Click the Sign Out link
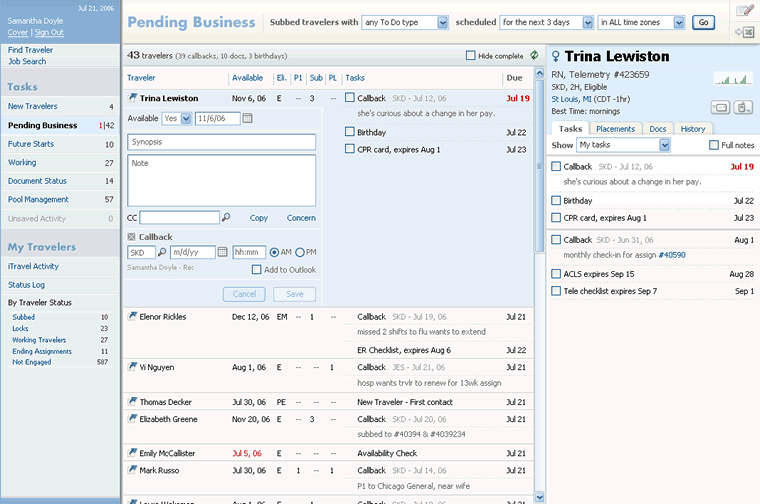760x504 pixels. point(49,32)
